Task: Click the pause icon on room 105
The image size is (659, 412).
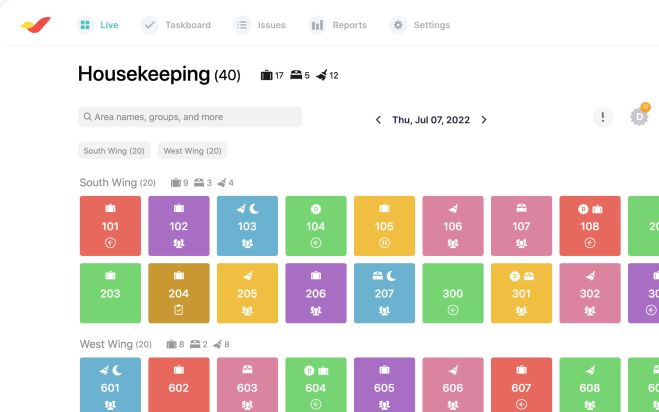Action: 384,243
